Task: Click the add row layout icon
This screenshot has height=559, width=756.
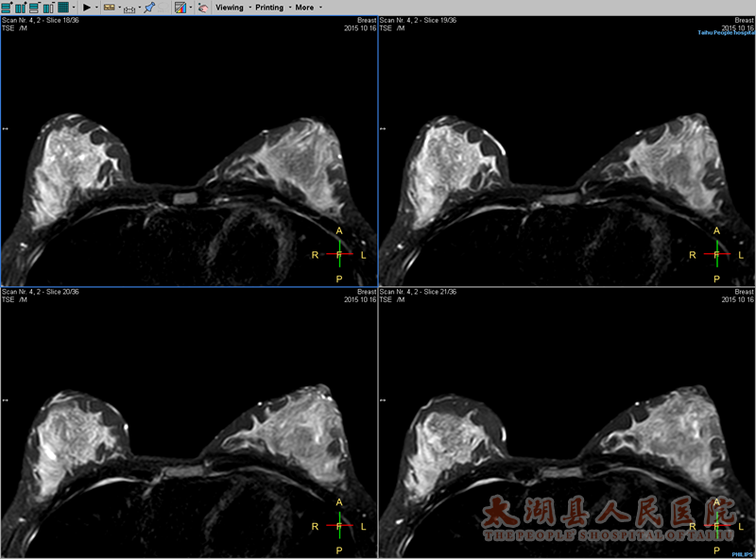Action: 7,8
